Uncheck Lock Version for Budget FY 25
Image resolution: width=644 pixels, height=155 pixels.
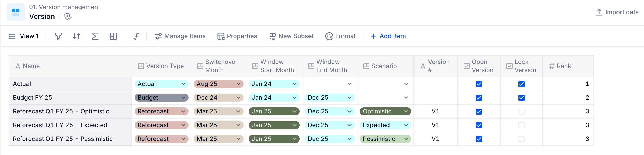(x=521, y=98)
